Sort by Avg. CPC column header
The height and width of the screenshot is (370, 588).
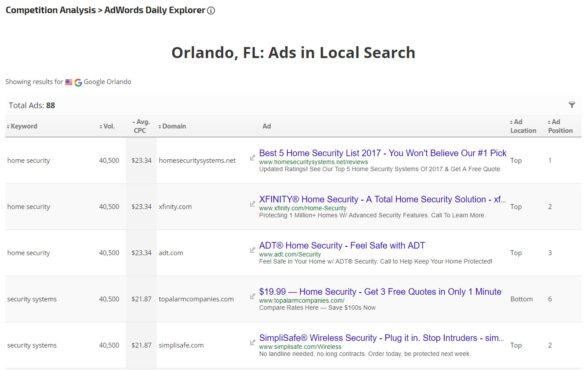coord(142,126)
